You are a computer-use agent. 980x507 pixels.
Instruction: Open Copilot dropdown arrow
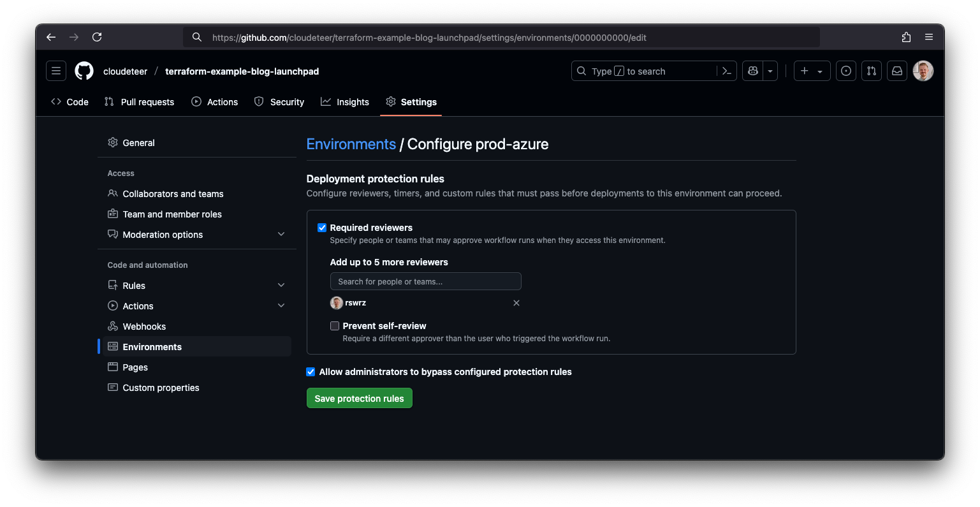pyautogui.click(x=770, y=71)
